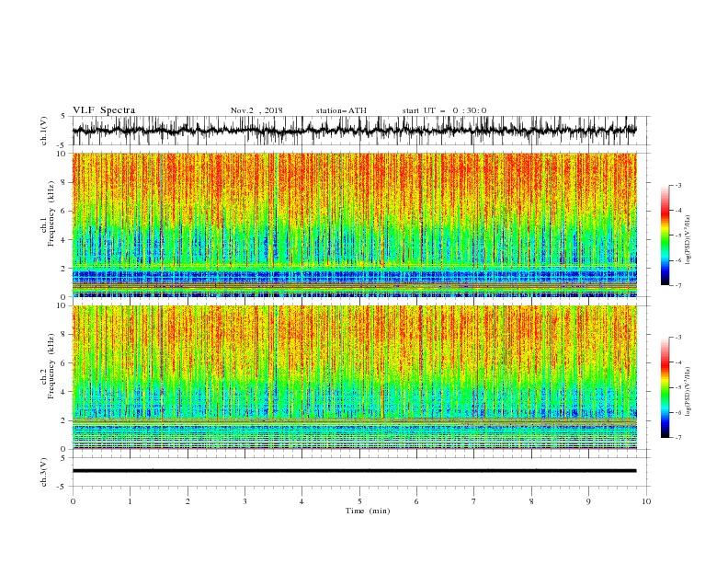The height and width of the screenshot is (563, 728).
Task: Click the "8" kHz tick of ch.2 spectrogram
Action: coord(65,335)
